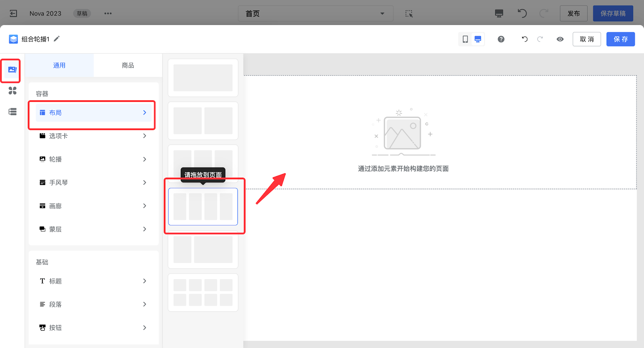Switch to desktop device preview
Image resolution: width=644 pixels, height=348 pixels.
point(478,39)
